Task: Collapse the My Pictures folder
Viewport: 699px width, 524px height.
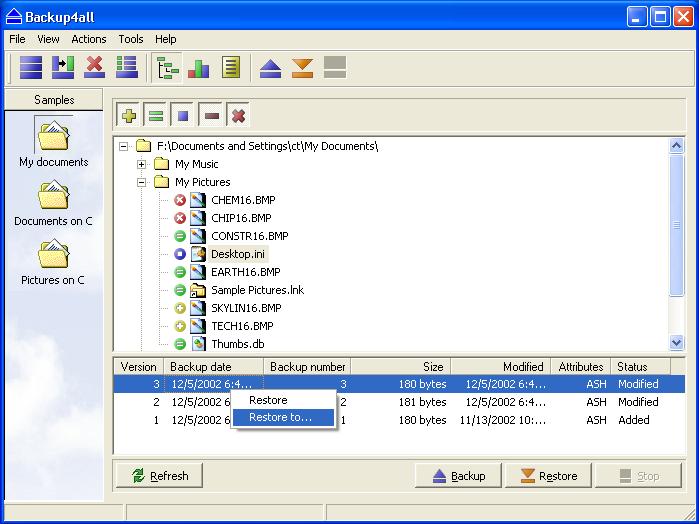Action: (141, 182)
